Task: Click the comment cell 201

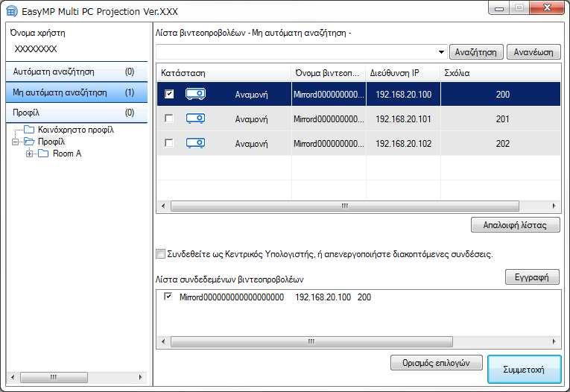Action: click(x=502, y=119)
